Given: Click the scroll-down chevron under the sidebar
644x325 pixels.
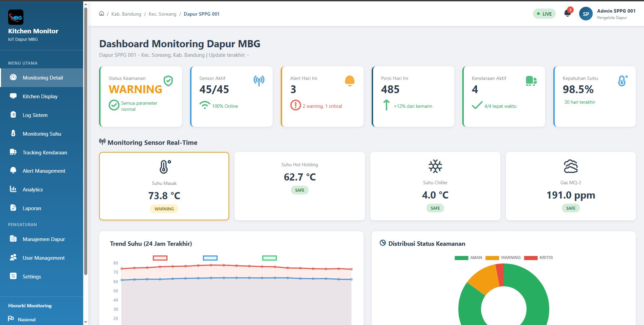Looking at the screenshot, I should click(x=86, y=322).
